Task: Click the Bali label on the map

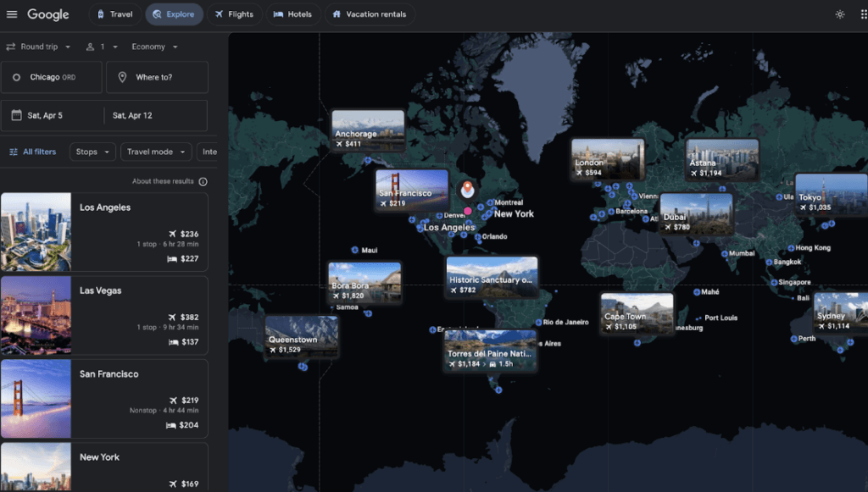Action: point(803,298)
